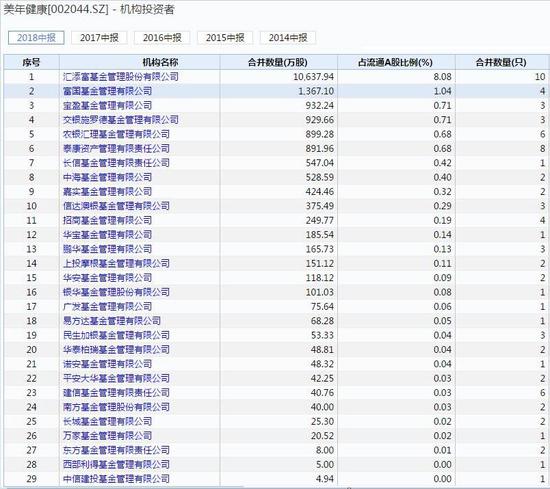This screenshot has width=550, height=489.
Task: Choose 平安大华基金管理有限公司 in list
Action: coord(116,379)
